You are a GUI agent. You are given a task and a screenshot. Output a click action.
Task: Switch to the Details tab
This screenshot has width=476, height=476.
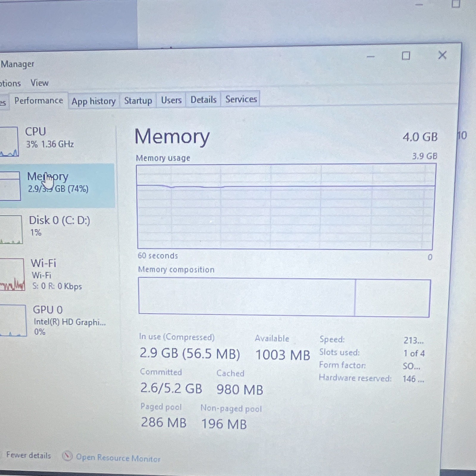pyautogui.click(x=203, y=99)
